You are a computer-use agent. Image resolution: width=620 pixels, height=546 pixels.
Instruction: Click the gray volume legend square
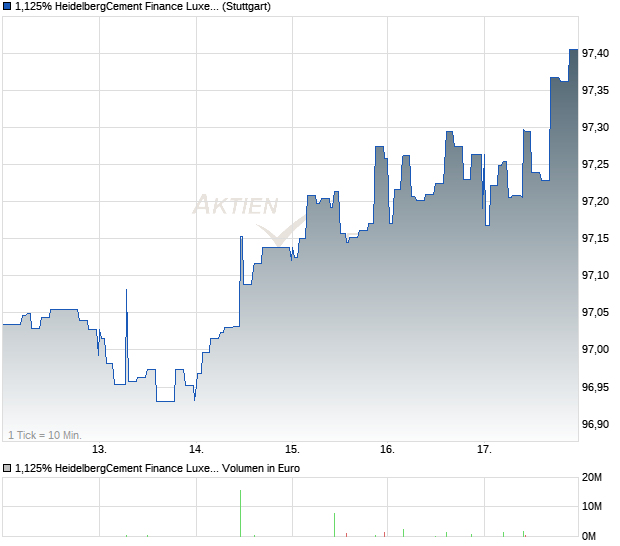pyautogui.click(x=7, y=469)
